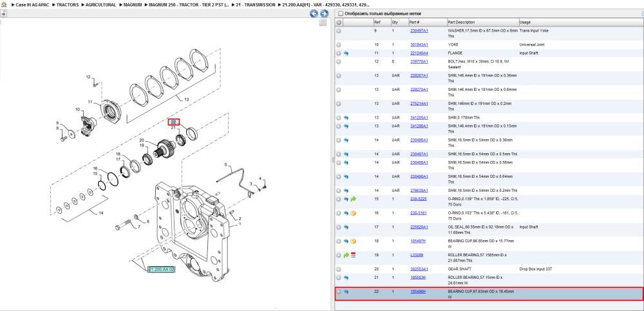Click the next diagram arrow button

324,14
